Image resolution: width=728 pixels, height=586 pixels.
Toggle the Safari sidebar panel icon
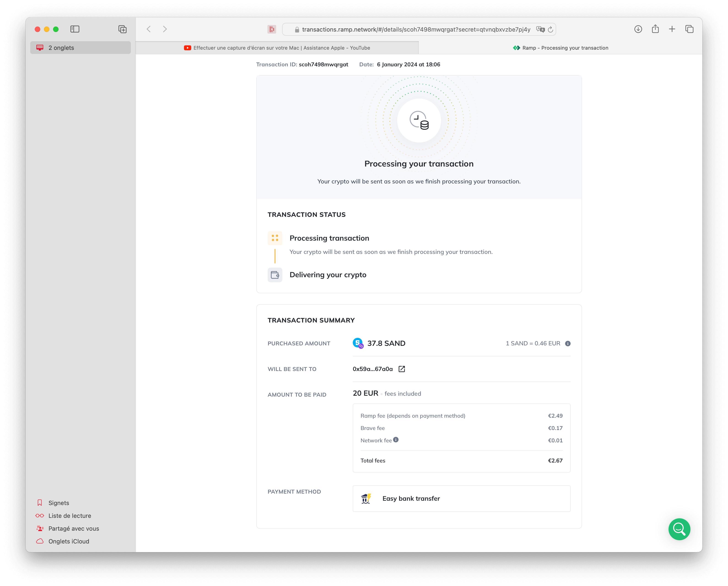click(75, 29)
